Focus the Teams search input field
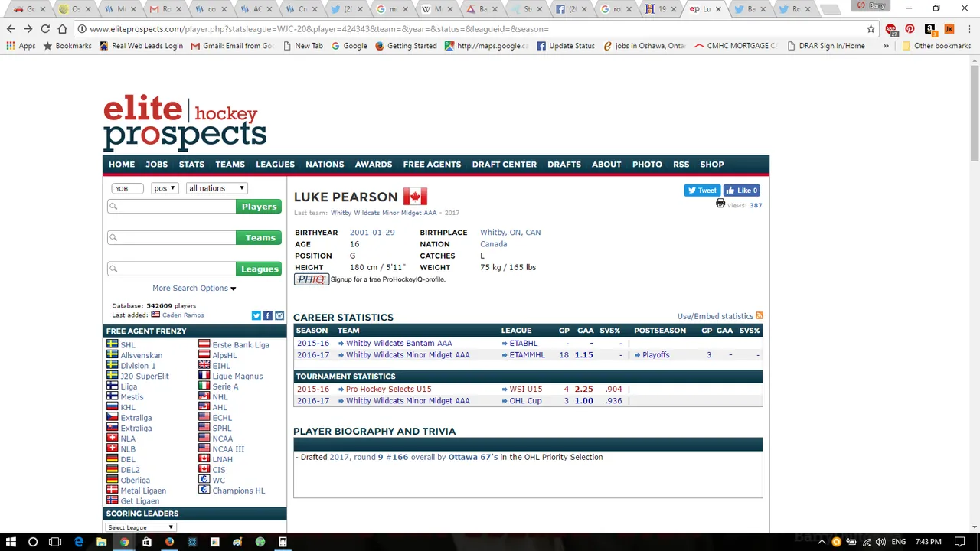The height and width of the screenshot is (551, 980). pos(171,238)
